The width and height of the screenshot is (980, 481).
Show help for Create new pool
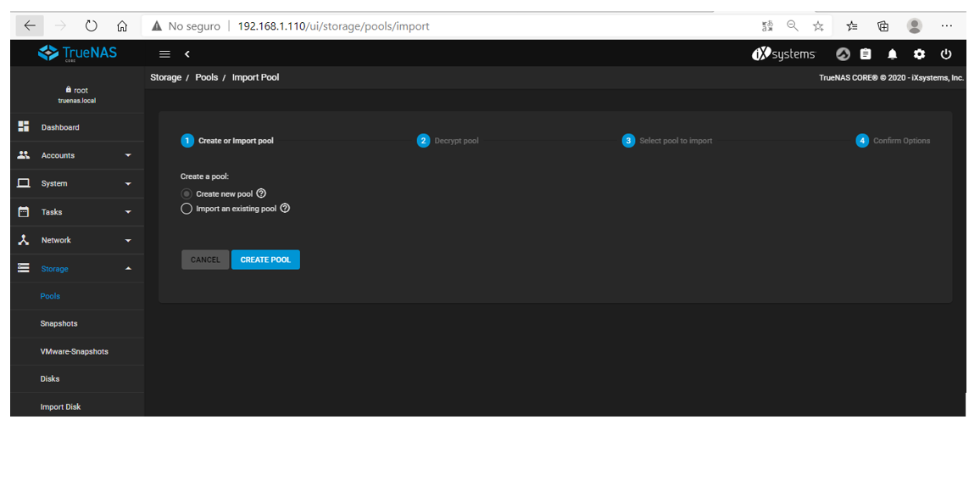click(x=261, y=194)
